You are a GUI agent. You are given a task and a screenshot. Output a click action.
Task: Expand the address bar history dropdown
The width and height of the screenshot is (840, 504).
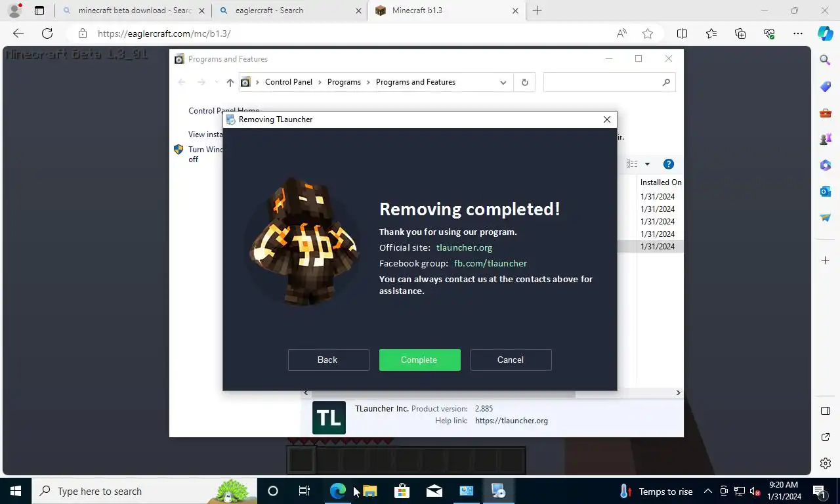coord(503,82)
